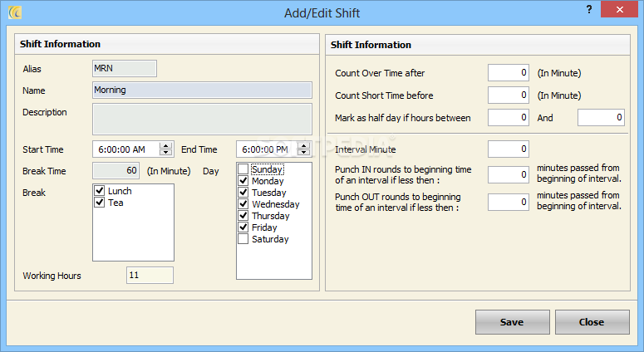Click the Working Hours label
Screen dimensions: 644x352
52,276
